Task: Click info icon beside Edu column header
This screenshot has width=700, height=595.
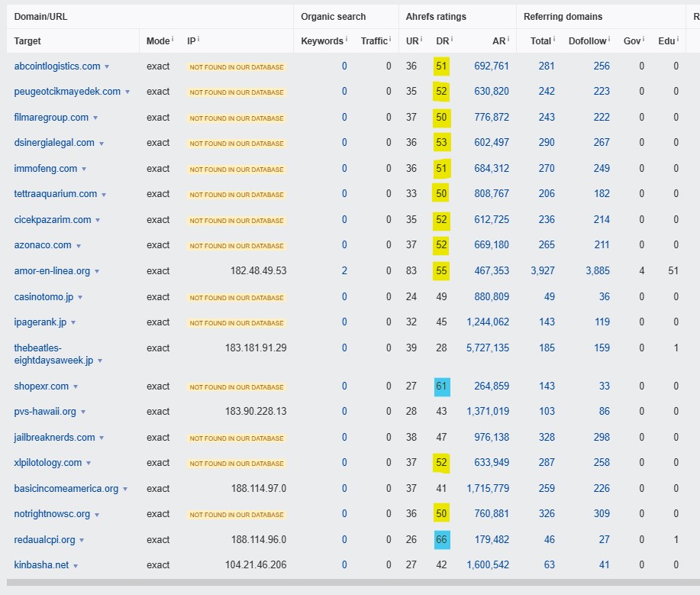Action: (677, 39)
